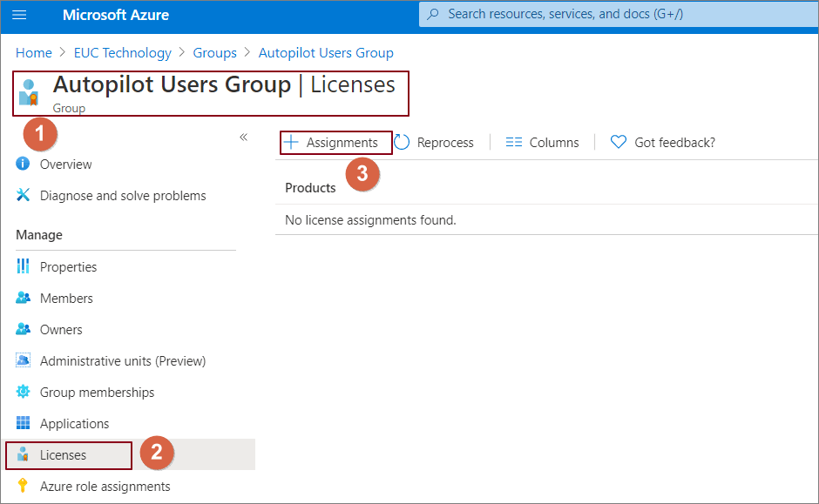Open the hamburger portal menu

(19, 15)
